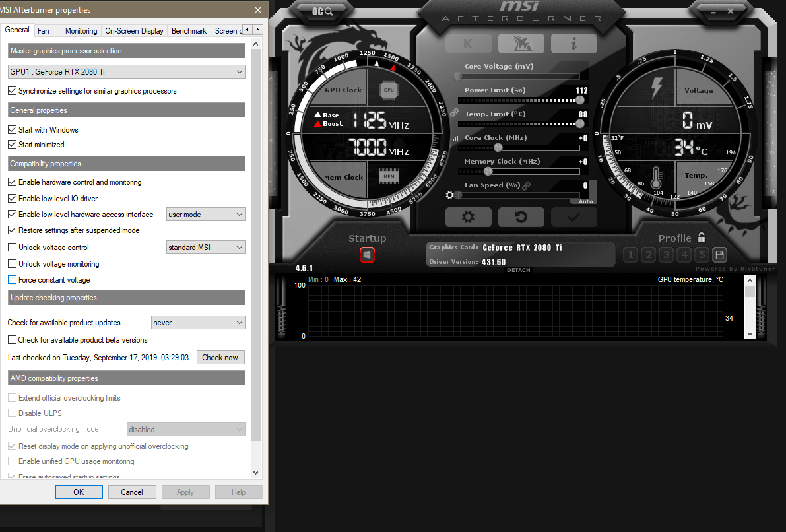This screenshot has width=786, height=532.
Task: Open Afterburner settings gear button
Action: (468, 217)
